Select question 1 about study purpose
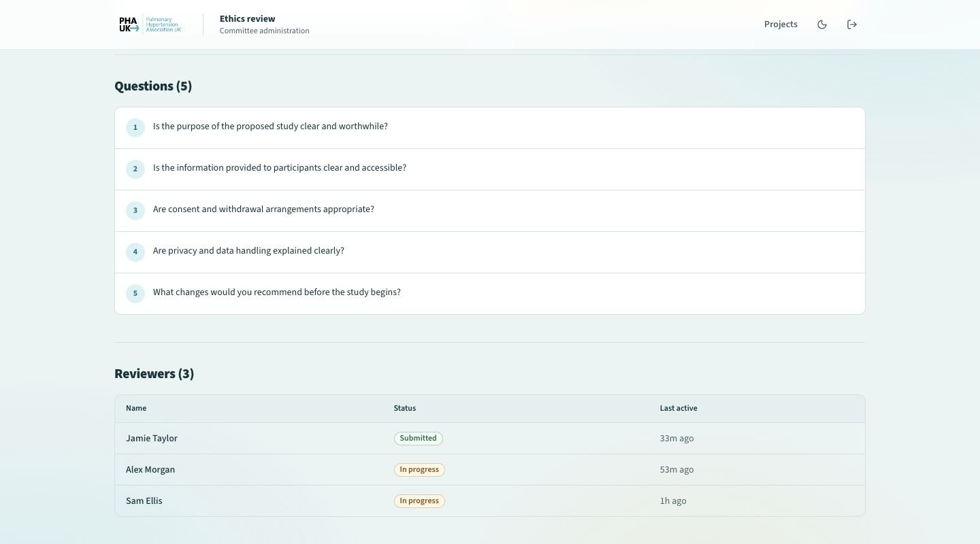 490,128
